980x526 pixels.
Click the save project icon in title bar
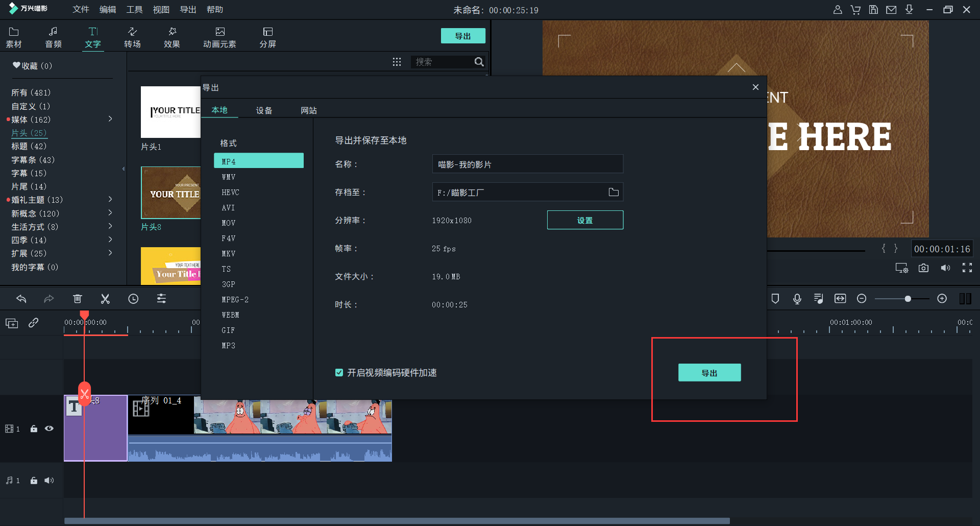point(873,10)
